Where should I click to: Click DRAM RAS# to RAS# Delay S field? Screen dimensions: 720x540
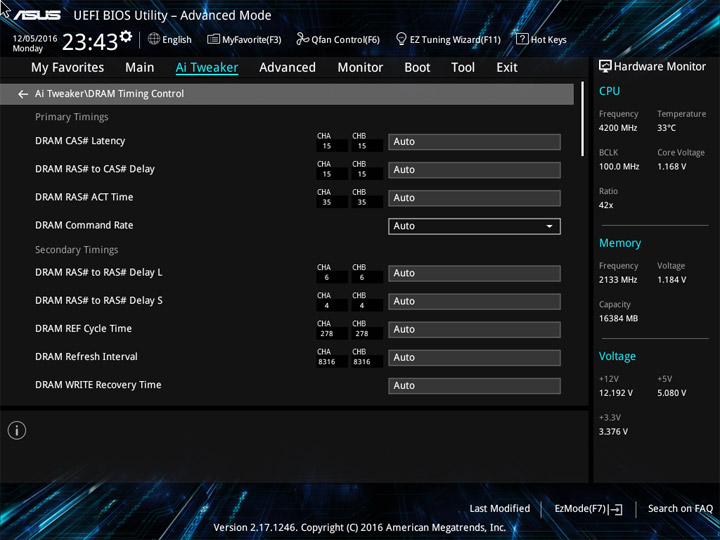point(474,301)
